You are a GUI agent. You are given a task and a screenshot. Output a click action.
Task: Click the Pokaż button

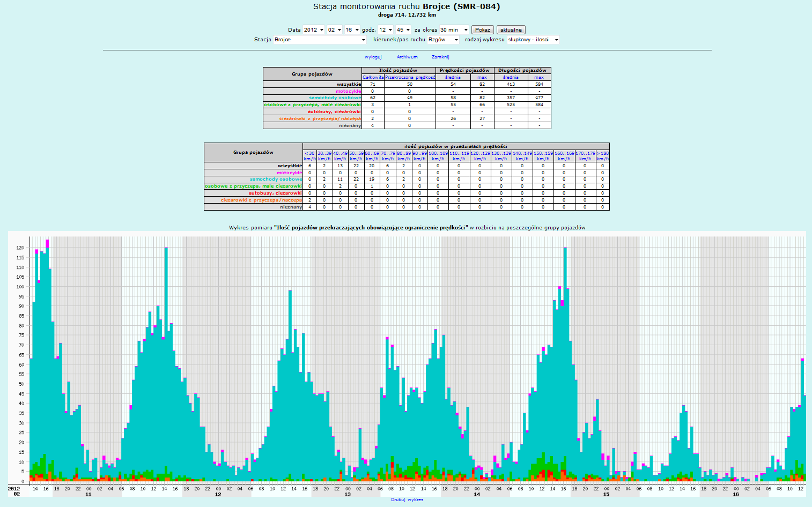[x=483, y=30]
